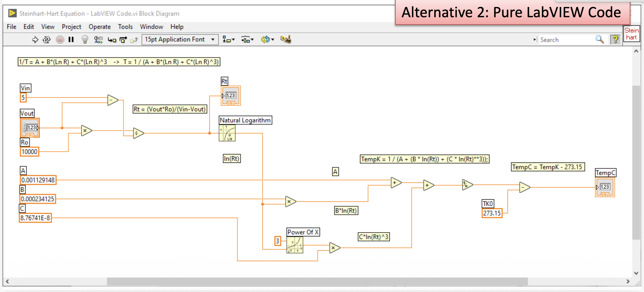
Task: Click the B constant 0.000234125
Action: pyautogui.click(x=37, y=199)
